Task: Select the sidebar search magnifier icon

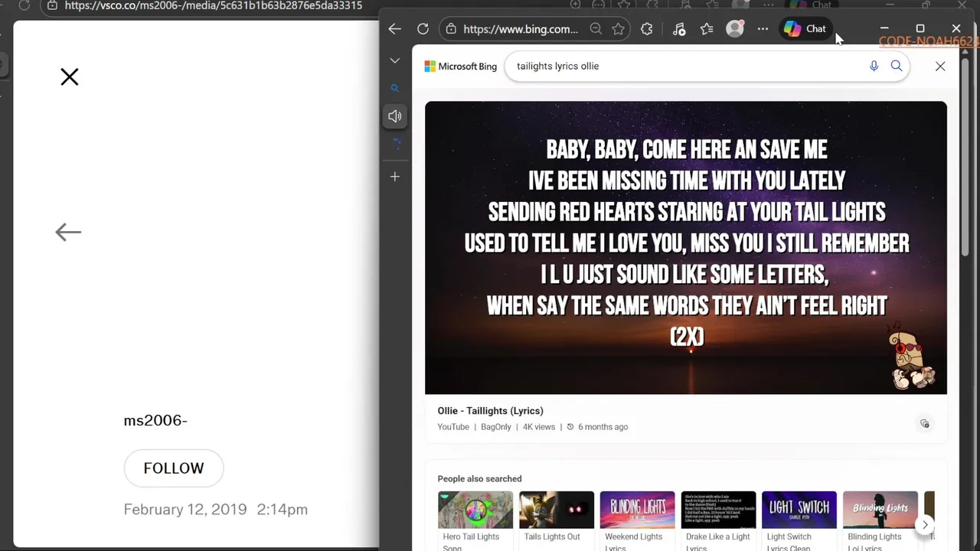Action: click(394, 88)
